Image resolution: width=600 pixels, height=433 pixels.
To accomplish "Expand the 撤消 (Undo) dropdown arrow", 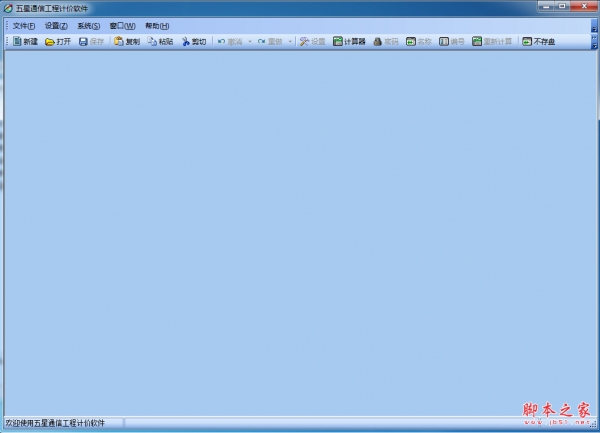I will click(250, 41).
